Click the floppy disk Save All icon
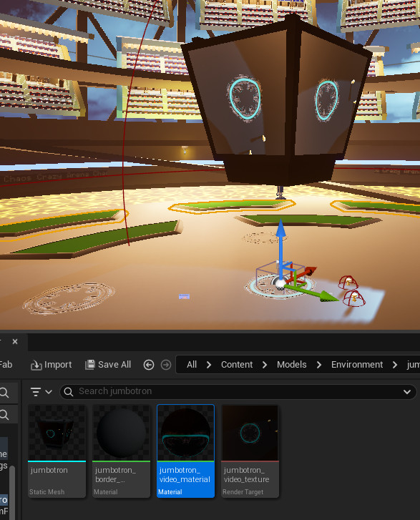 (90, 365)
